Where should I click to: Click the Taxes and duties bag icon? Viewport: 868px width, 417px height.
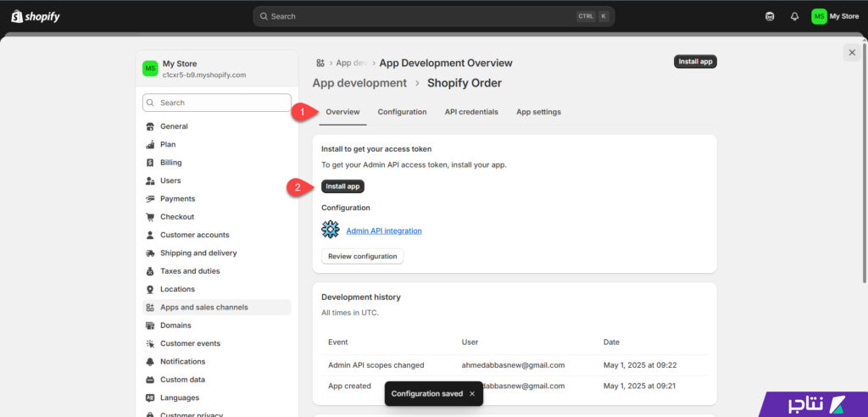tap(150, 271)
